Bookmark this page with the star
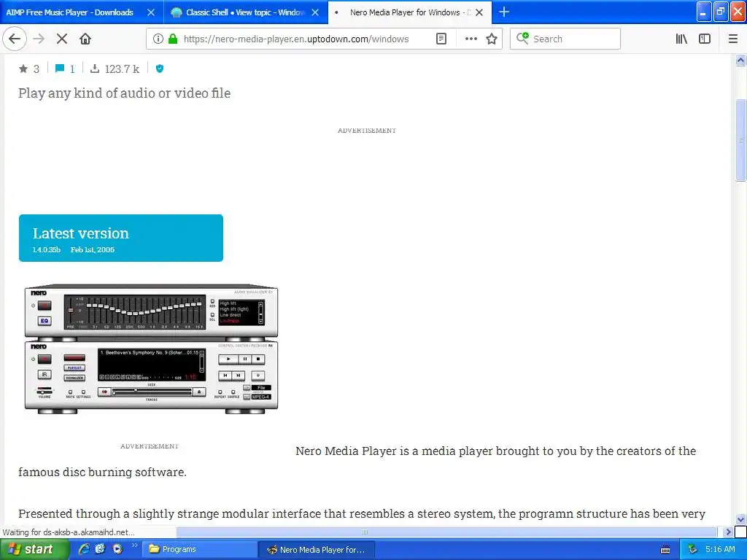 coord(492,39)
